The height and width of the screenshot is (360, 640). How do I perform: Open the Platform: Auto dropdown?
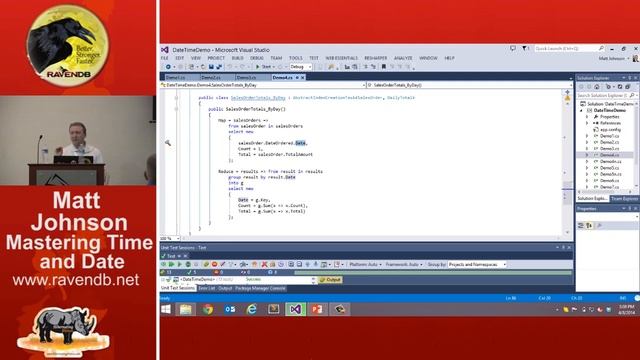pyautogui.click(x=365, y=264)
